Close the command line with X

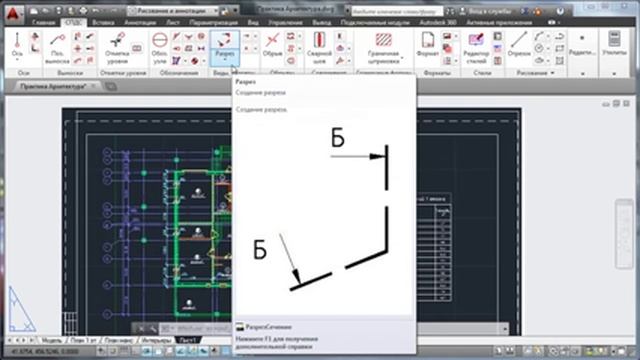pos(141,328)
